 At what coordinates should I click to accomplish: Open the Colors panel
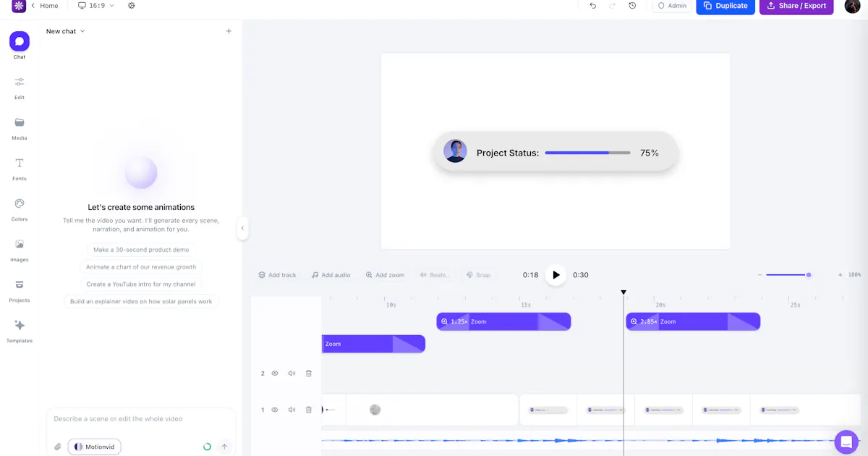point(20,208)
